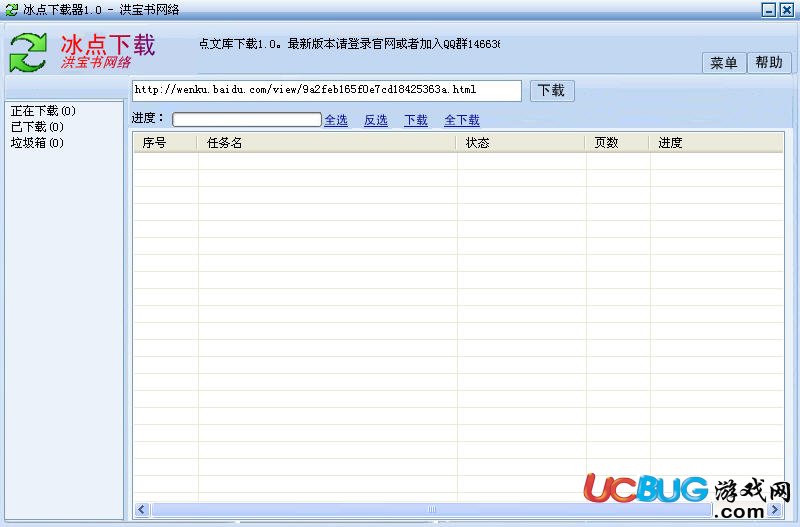The width and height of the screenshot is (800, 527).
Task: Select 垃圾箱 (0) in sidebar
Action: pos(37,142)
